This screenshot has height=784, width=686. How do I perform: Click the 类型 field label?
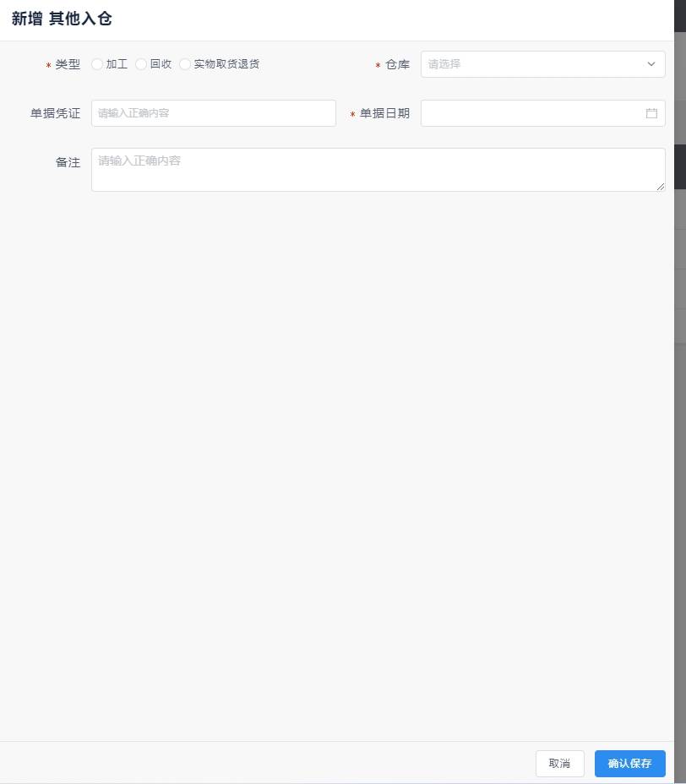click(x=68, y=64)
